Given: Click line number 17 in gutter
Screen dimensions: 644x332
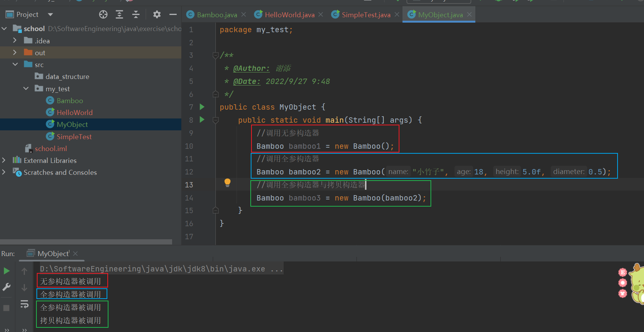Looking at the screenshot, I should coord(189,237).
